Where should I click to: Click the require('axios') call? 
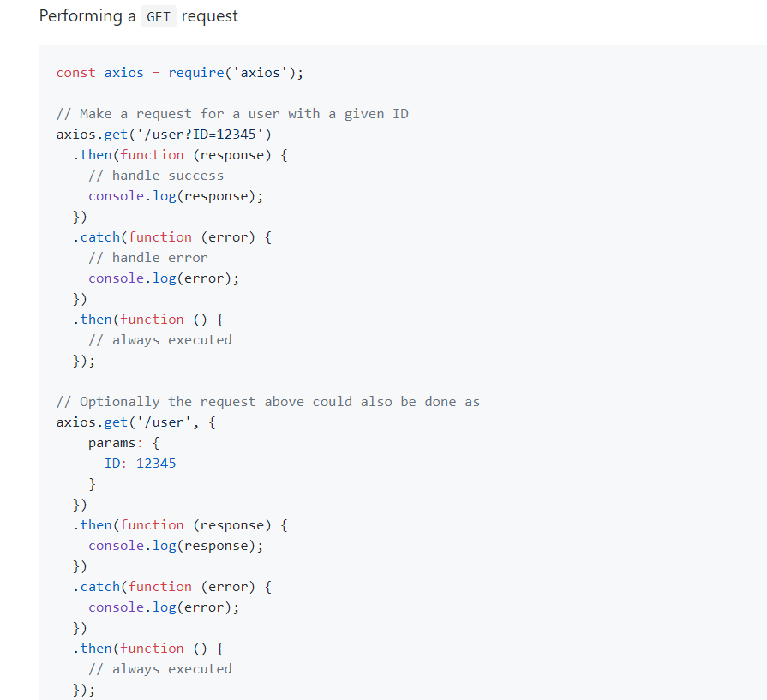click(x=236, y=73)
